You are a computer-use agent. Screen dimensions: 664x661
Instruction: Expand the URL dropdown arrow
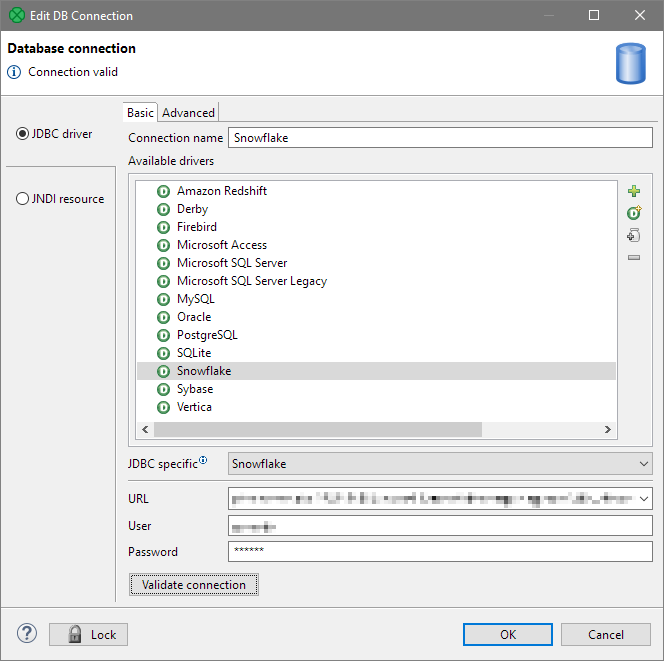coord(644,499)
